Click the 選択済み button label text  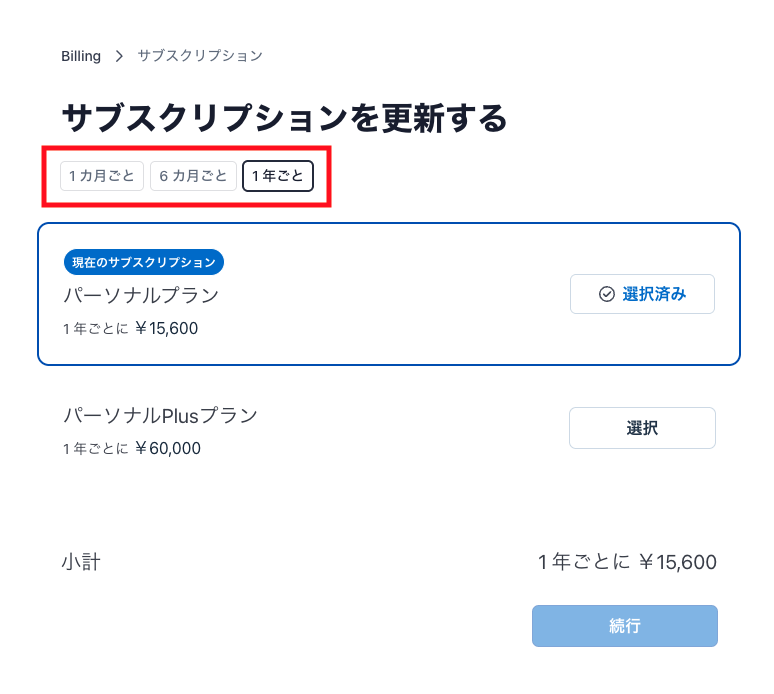click(x=654, y=294)
